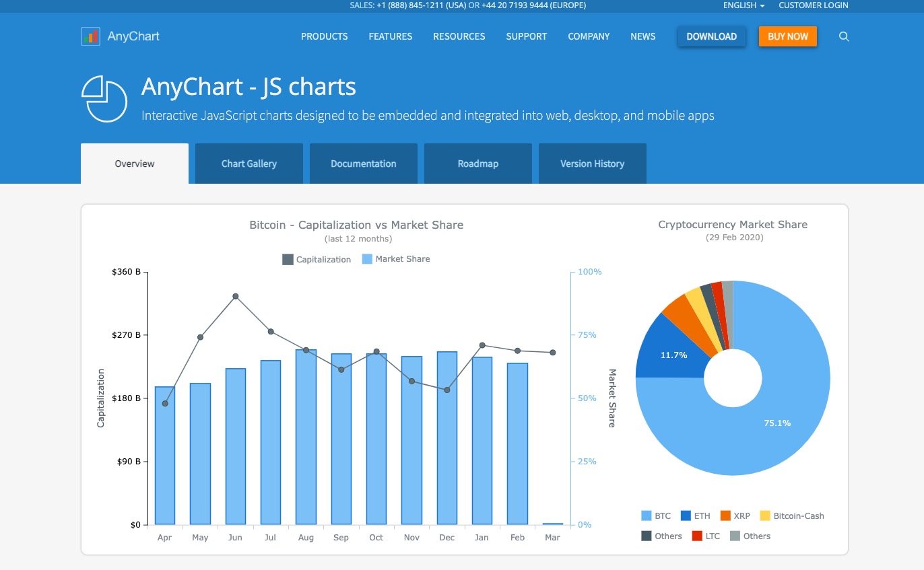Open the COMPANY menu
The image size is (924, 570).
point(589,36)
